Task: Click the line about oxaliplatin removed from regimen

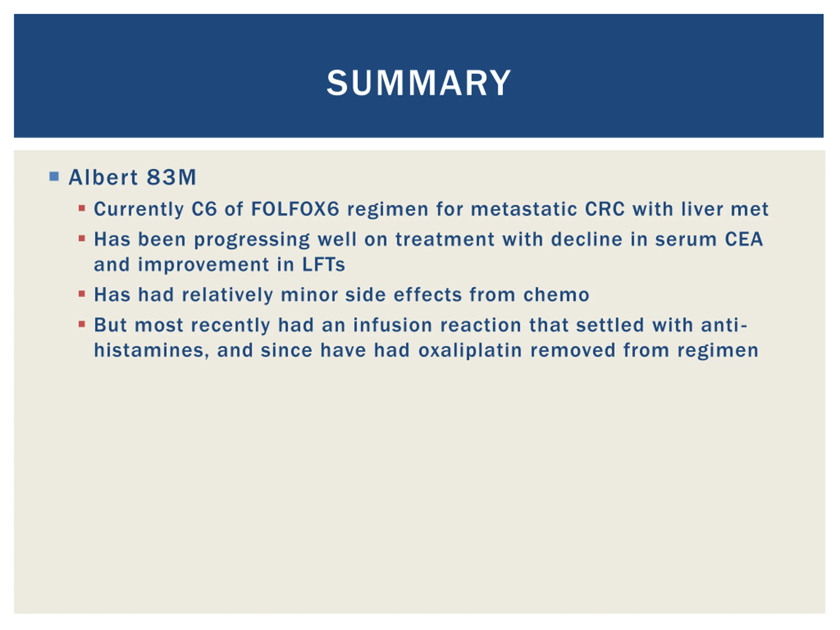Action: (x=426, y=350)
